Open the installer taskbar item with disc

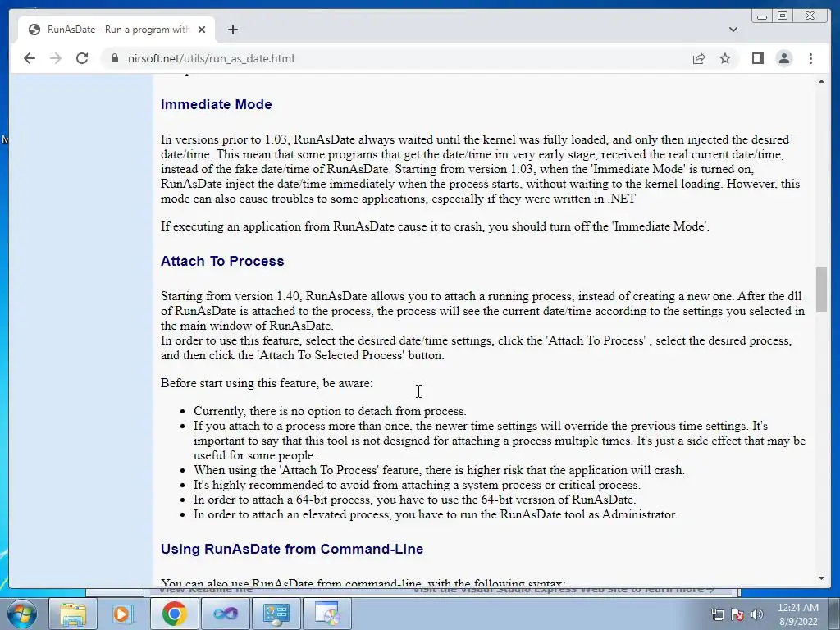(326, 614)
